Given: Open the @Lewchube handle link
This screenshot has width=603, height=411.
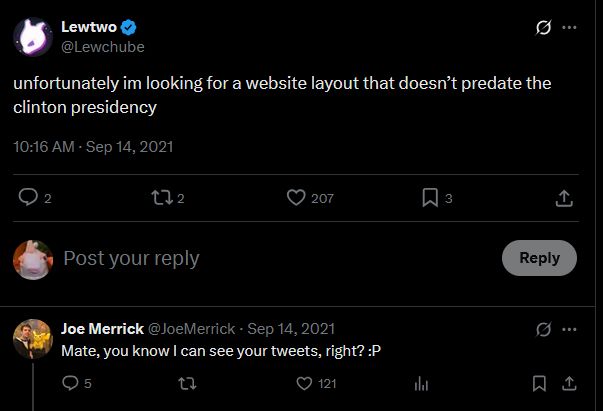Looking at the screenshot, I should (x=103, y=47).
